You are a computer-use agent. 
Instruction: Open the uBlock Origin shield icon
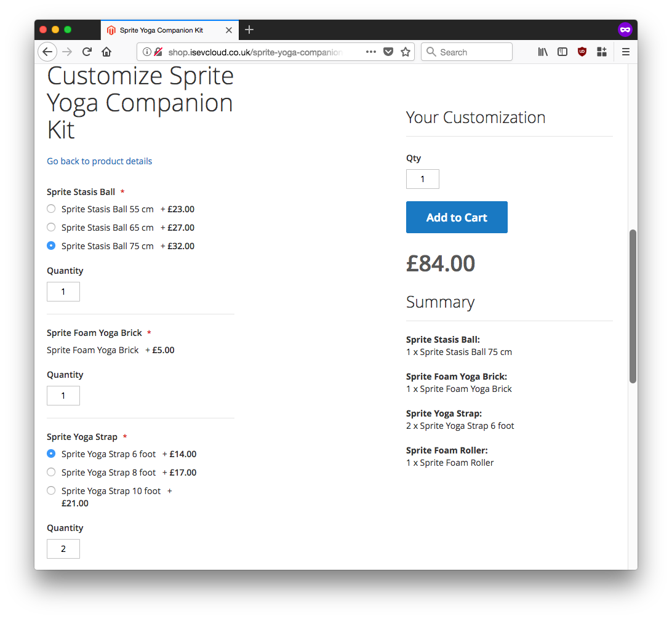click(582, 52)
